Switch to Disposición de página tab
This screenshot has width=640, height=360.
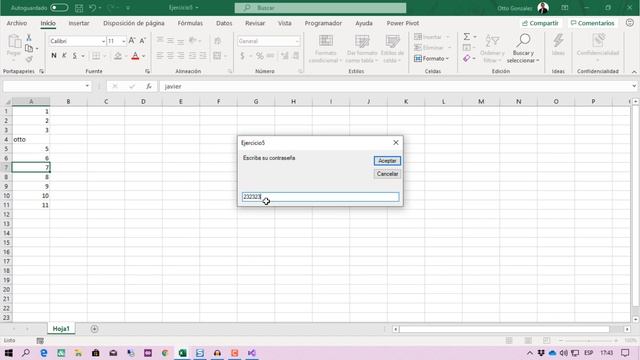pyautogui.click(x=134, y=23)
